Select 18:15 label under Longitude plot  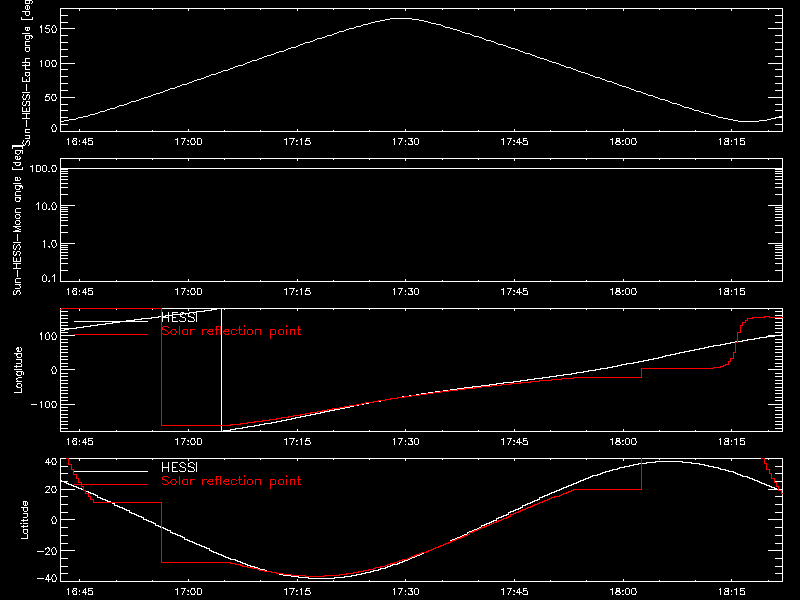[x=732, y=442]
